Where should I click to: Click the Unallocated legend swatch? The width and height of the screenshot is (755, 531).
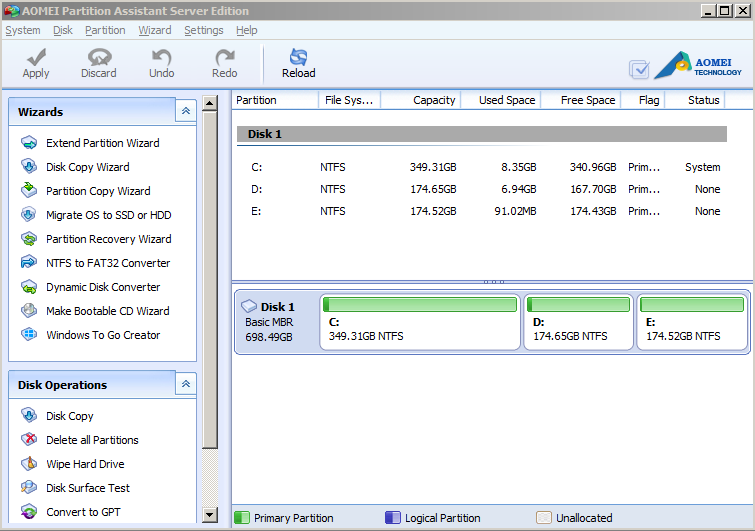pyautogui.click(x=544, y=518)
